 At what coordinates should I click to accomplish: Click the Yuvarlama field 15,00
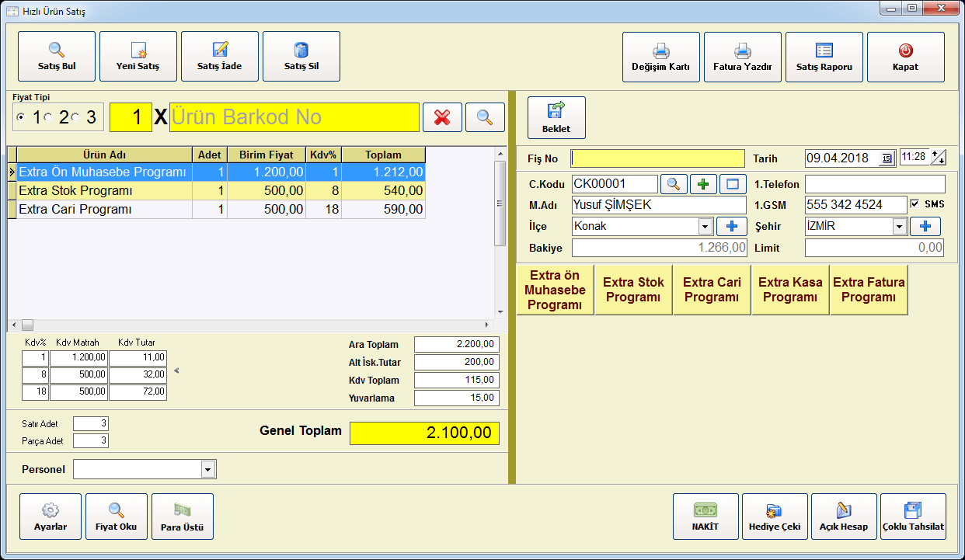457,398
